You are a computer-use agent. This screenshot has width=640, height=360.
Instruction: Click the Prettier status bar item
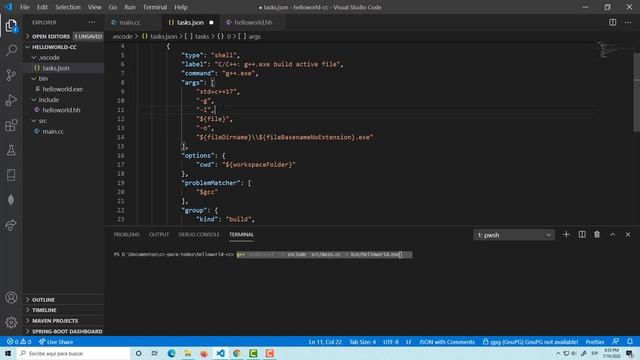(595, 342)
